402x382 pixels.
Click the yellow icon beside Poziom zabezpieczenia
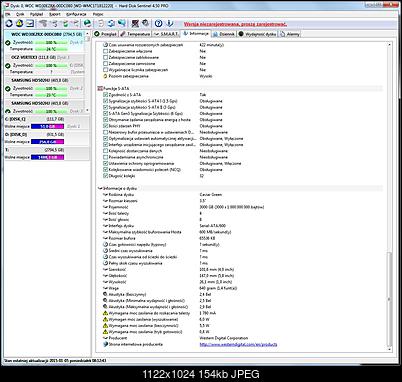point(105,76)
